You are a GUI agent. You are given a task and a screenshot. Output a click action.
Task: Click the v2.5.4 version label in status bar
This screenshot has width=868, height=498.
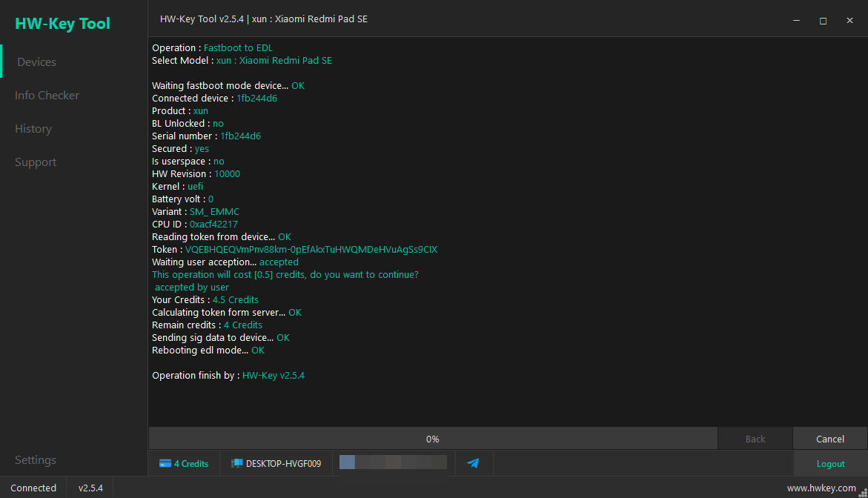click(90, 488)
